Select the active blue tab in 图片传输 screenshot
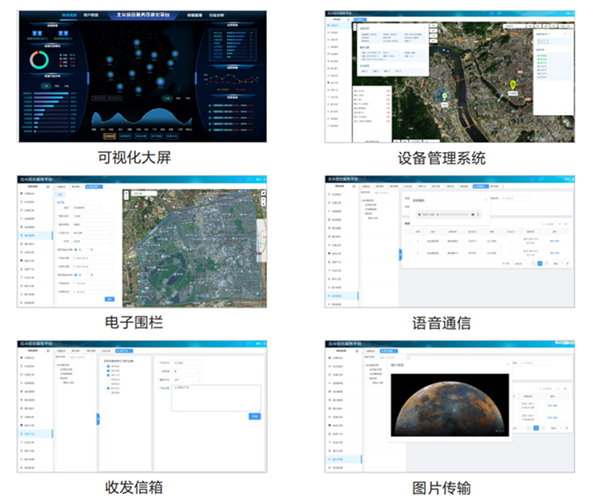The height and width of the screenshot is (503, 600). (388, 351)
